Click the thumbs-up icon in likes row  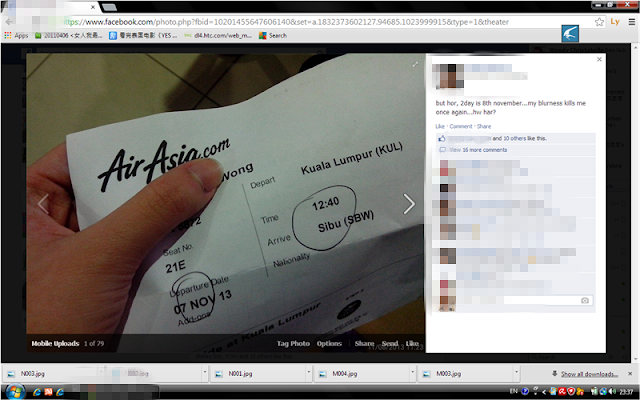(x=441, y=139)
